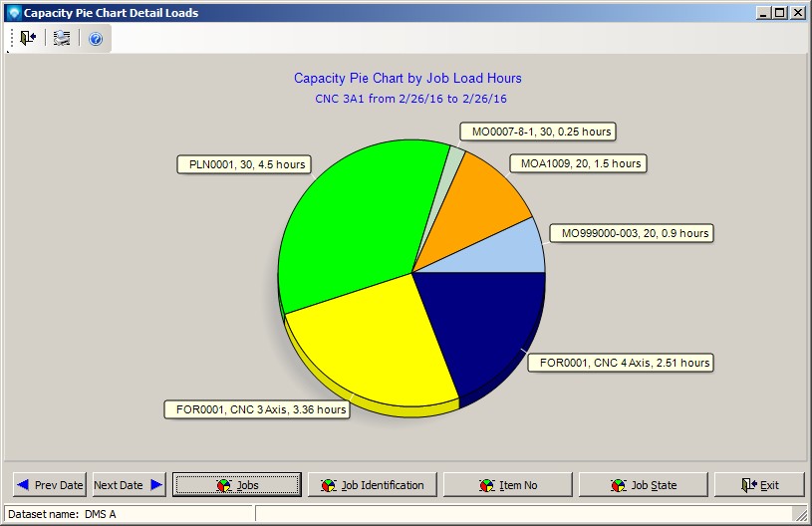Click the 'Dataset name: DMS A' status text
The width and height of the screenshot is (812, 526).
pyautogui.click(x=62, y=514)
